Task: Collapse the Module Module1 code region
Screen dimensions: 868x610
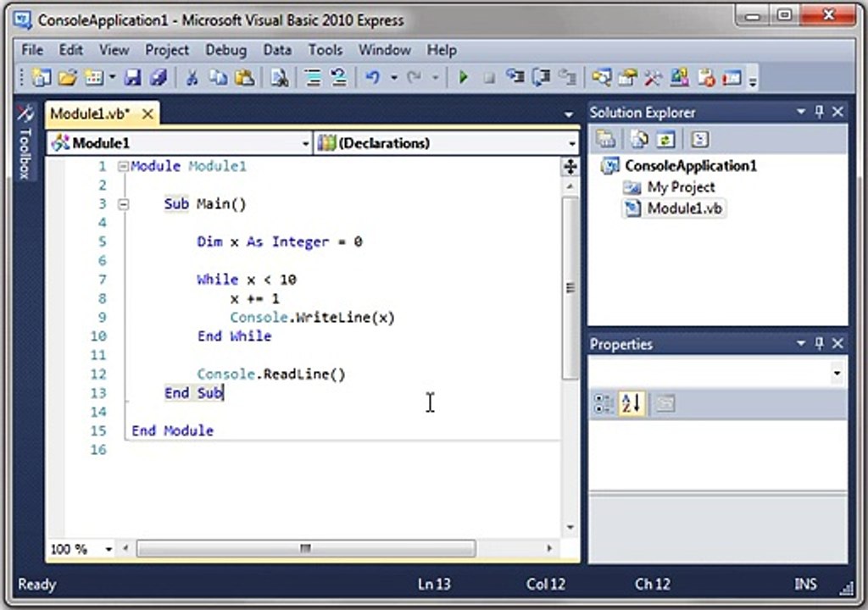Action: [x=123, y=166]
